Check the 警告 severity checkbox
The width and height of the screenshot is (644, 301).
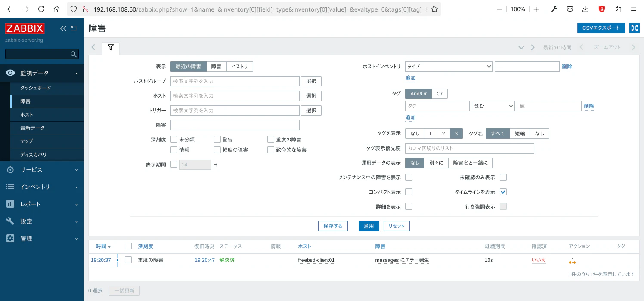217,139
